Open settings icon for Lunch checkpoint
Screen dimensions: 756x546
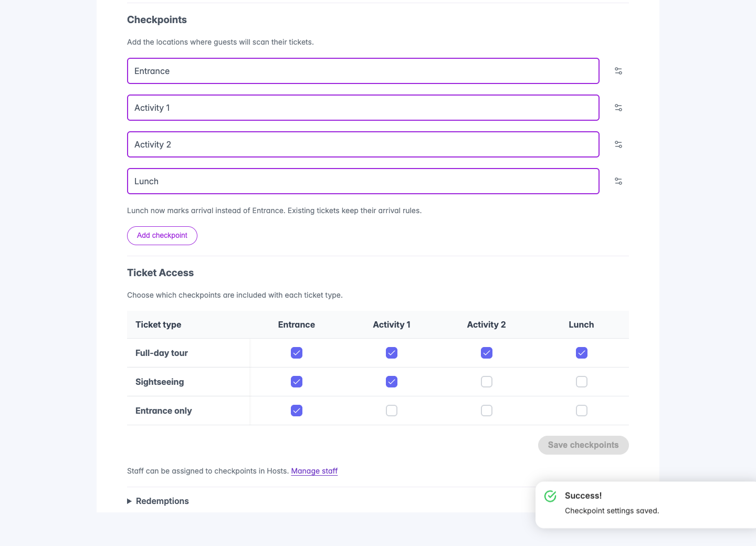coord(618,181)
